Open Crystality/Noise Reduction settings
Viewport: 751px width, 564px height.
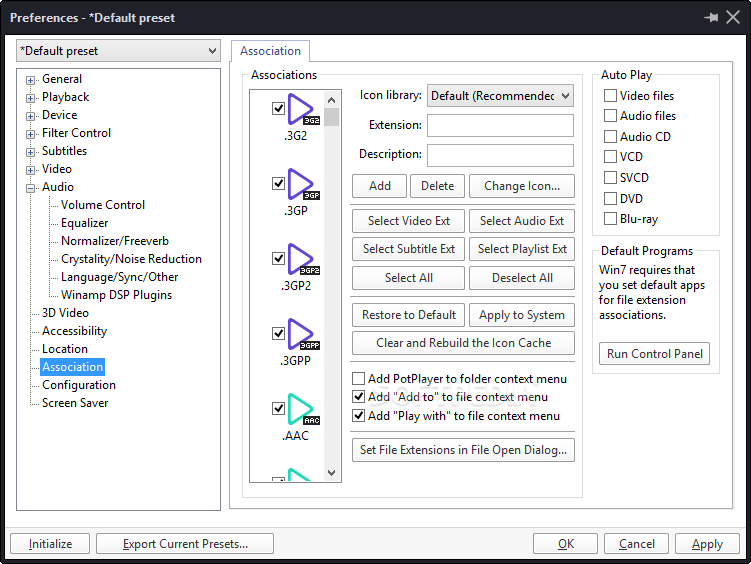131,259
